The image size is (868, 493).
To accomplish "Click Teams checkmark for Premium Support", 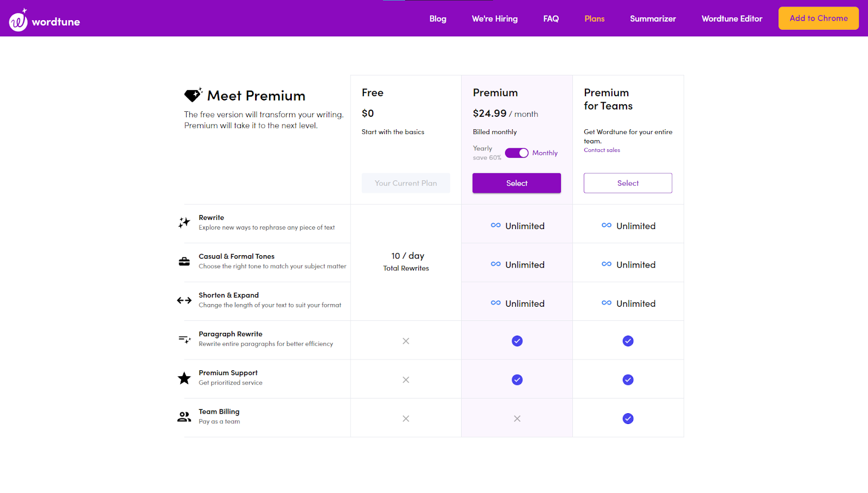I will [628, 380].
